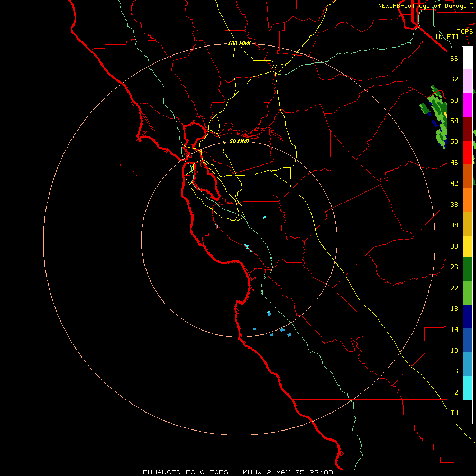
Task: Click the legend value "42"
Action: (454, 184)
